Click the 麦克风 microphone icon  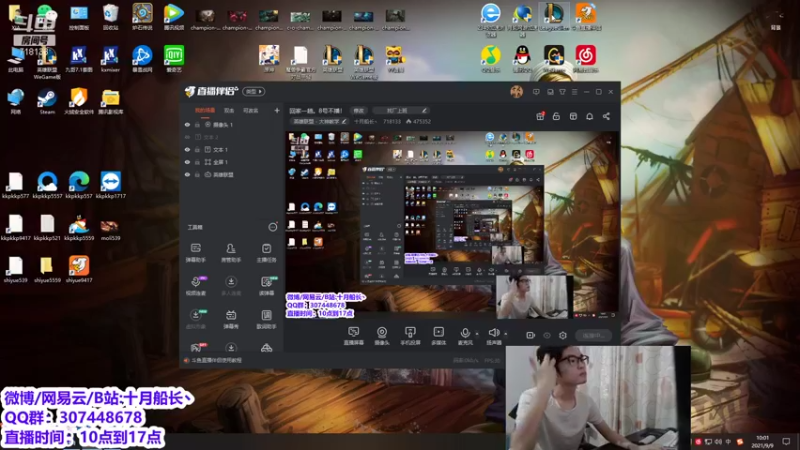click(465, 333)
